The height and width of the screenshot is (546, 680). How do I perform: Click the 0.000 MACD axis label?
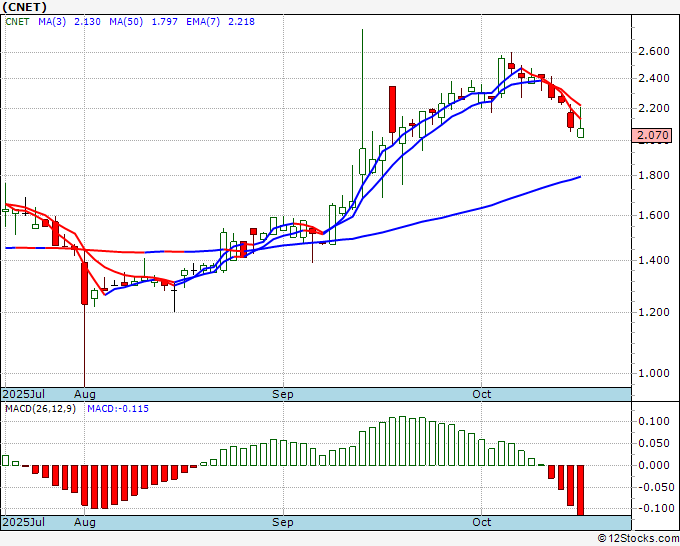(x=654, y=465)
